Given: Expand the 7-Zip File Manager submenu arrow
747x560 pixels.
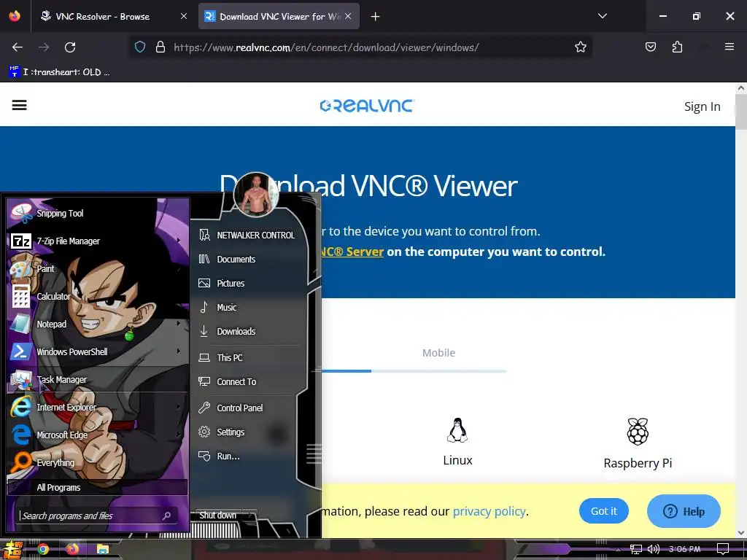Looking at the screenshot, I should 179,241.
